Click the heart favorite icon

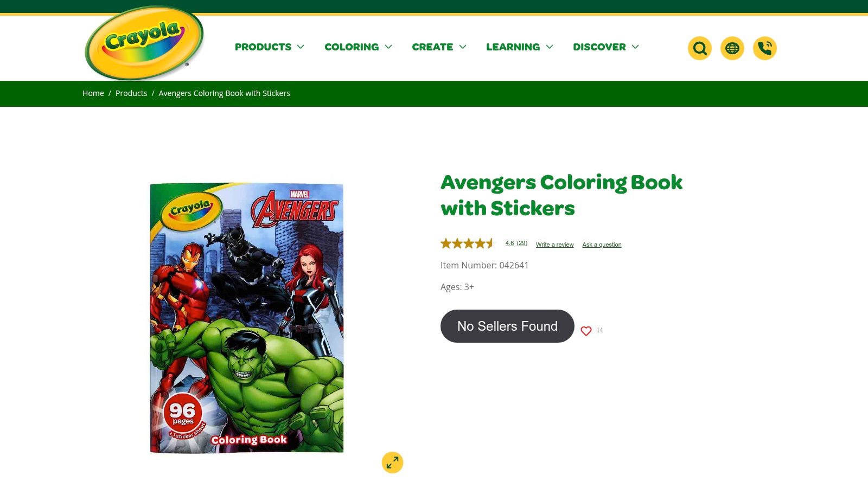586,331
